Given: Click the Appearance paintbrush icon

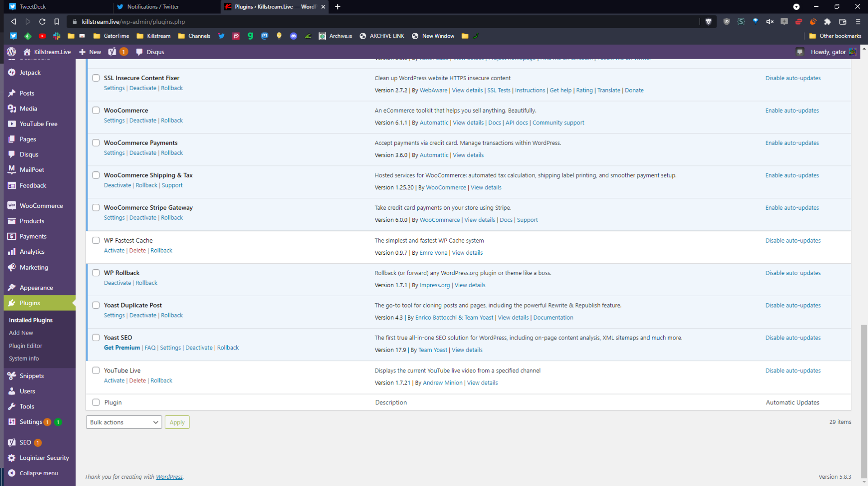Looking at the screenshot, I should point(12,288).
